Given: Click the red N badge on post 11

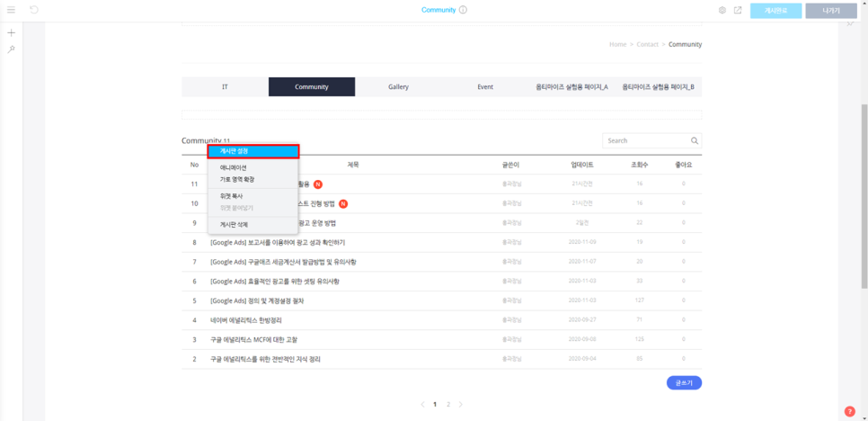Looking at the screenshot, I should (x=318, y=184).
